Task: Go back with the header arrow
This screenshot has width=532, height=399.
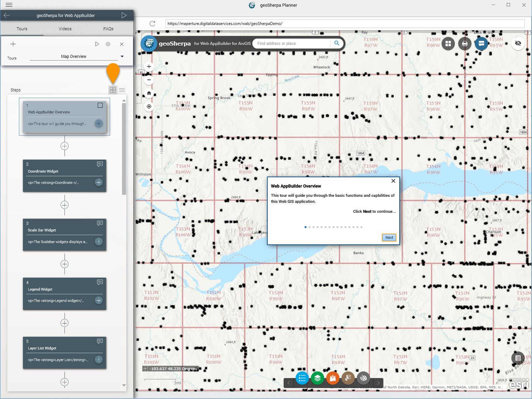Action: pyautogui.click(x=7, y=15)
